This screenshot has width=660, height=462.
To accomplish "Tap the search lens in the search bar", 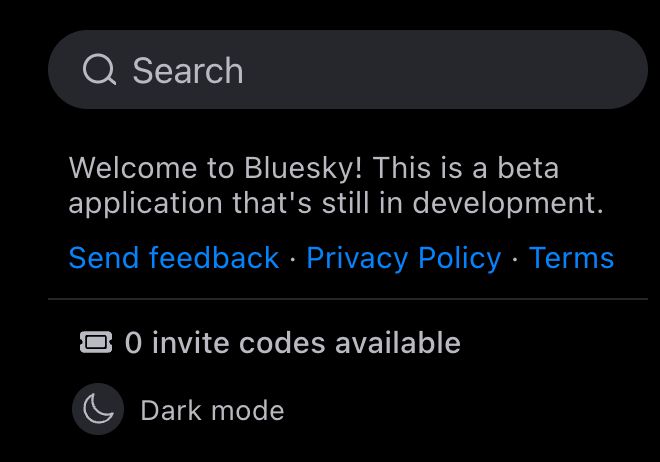I will (x=99, y=70).
